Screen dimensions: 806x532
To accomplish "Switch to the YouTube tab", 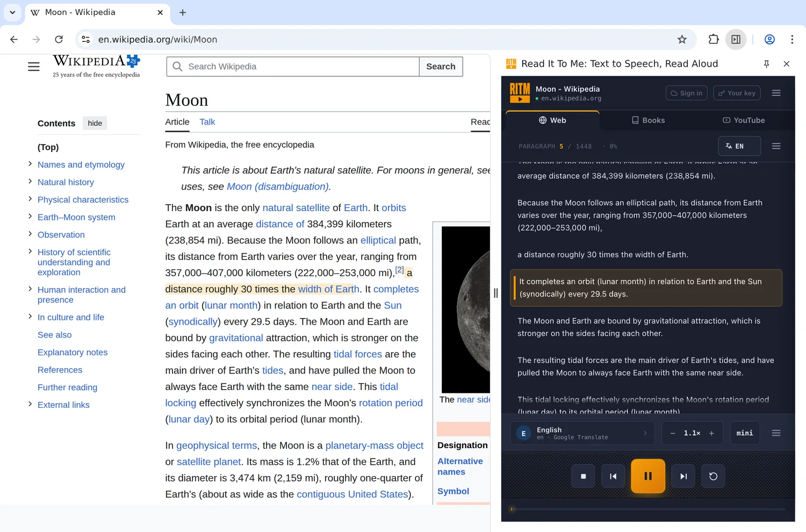I will click(744, 120).
